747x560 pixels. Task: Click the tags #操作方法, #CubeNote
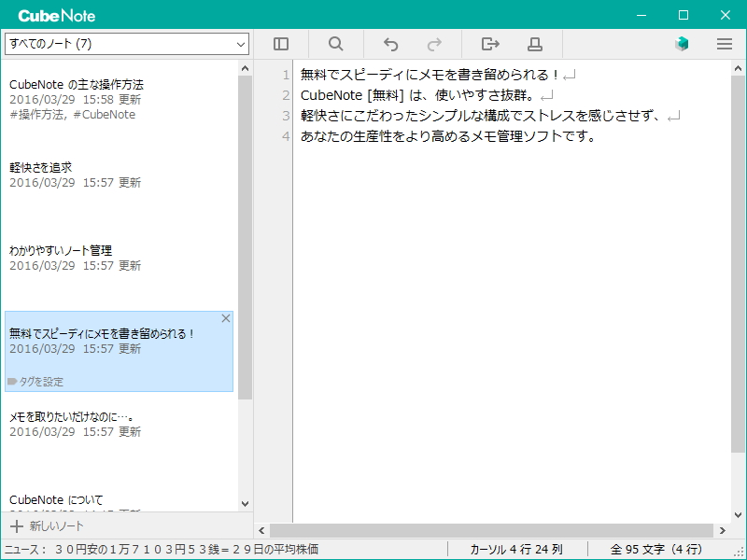(x=73, y=115)
